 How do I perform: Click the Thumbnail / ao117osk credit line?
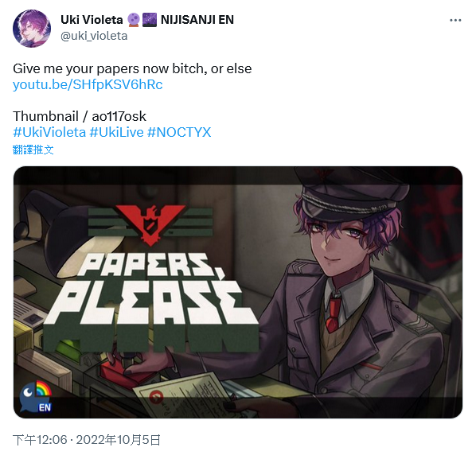[80, 116]
